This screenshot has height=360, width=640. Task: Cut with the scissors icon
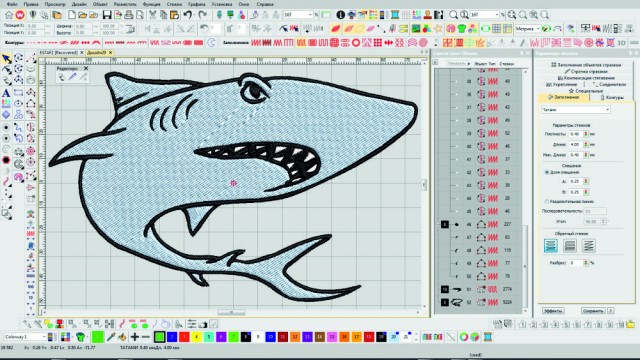pyautogui.click(x=153, y=15)
